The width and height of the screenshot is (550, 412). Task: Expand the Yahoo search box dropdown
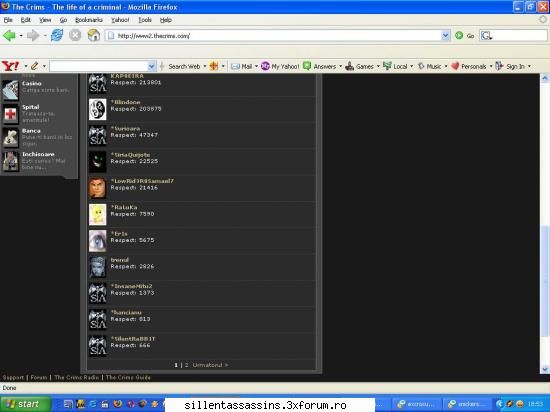coord(151,66)
